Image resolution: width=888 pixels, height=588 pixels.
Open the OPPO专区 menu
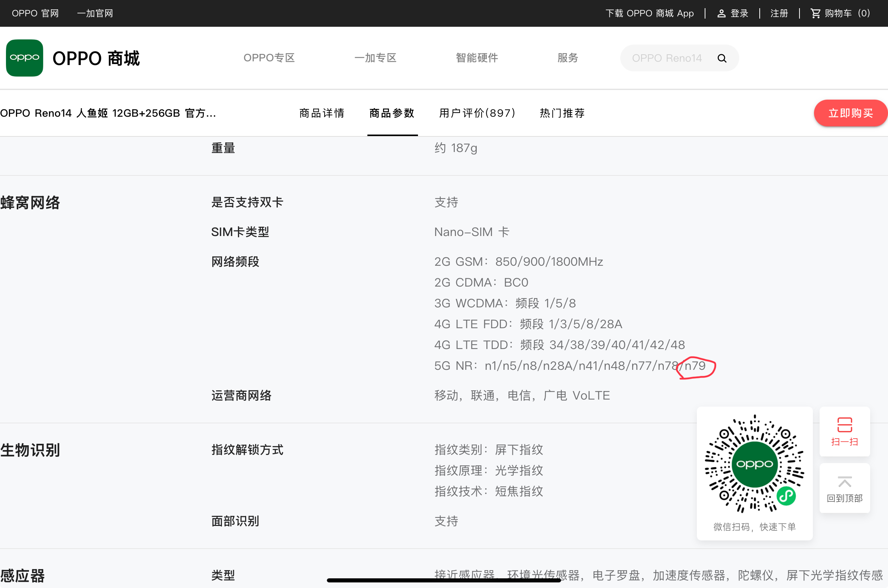(269, 58)
